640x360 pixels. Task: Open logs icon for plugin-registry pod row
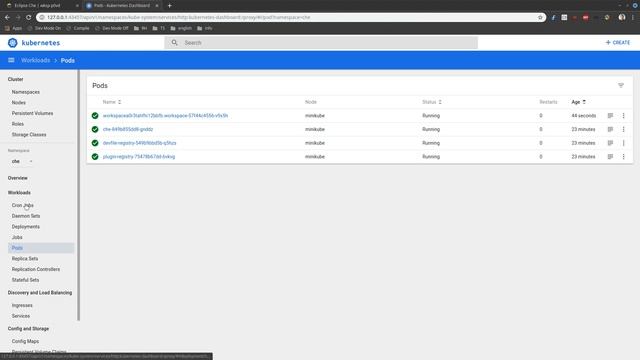tap(610, 157)
